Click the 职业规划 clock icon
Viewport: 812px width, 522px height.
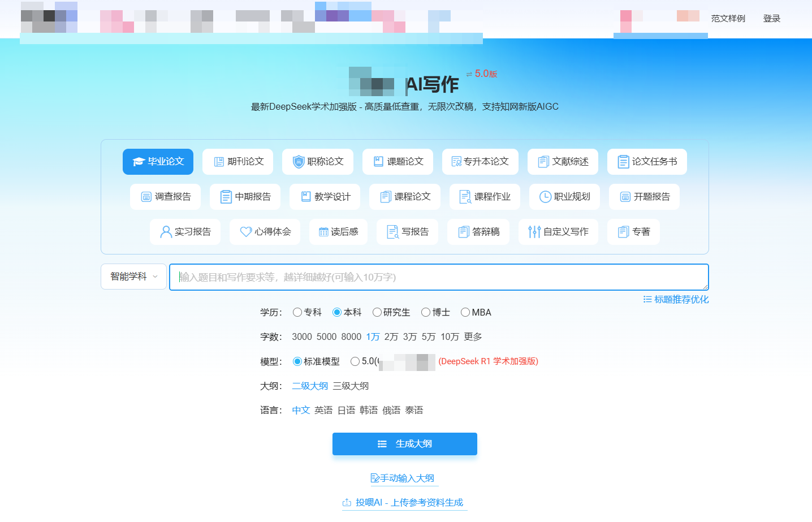(545, 197)
